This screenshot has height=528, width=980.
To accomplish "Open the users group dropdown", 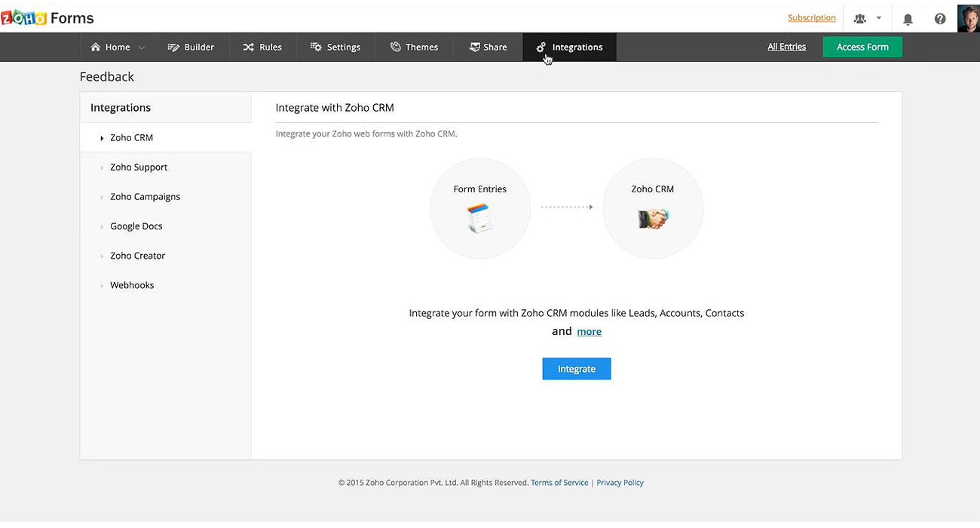I will [x=866, y=19].
